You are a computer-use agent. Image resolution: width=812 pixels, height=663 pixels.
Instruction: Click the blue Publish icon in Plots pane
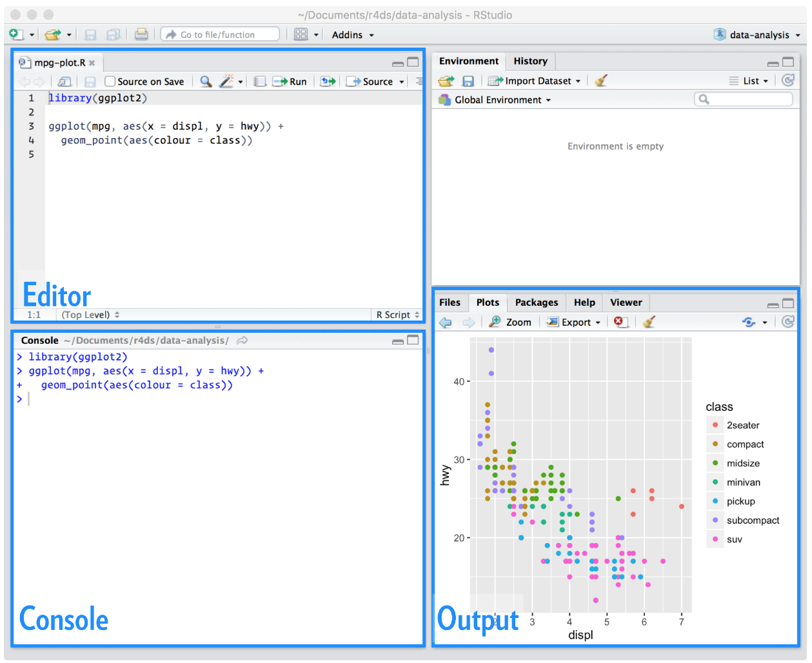[x=748, y=322]
